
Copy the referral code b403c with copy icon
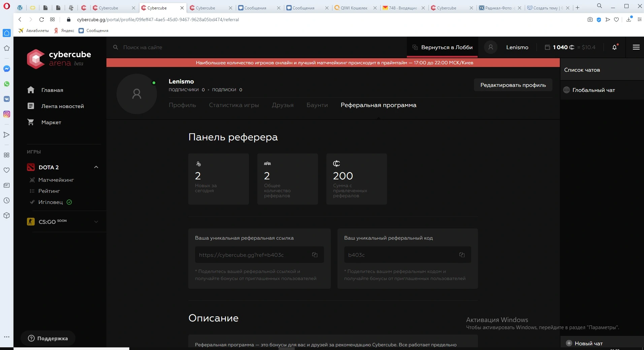(x=462, y=255)
